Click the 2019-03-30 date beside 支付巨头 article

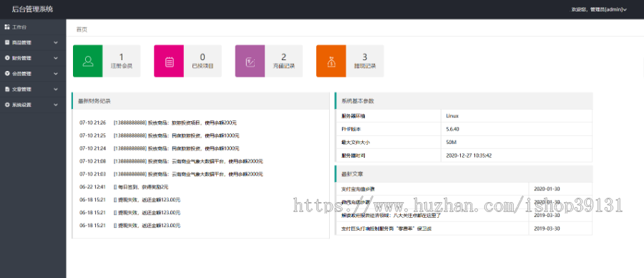click(x=547, y=229)
